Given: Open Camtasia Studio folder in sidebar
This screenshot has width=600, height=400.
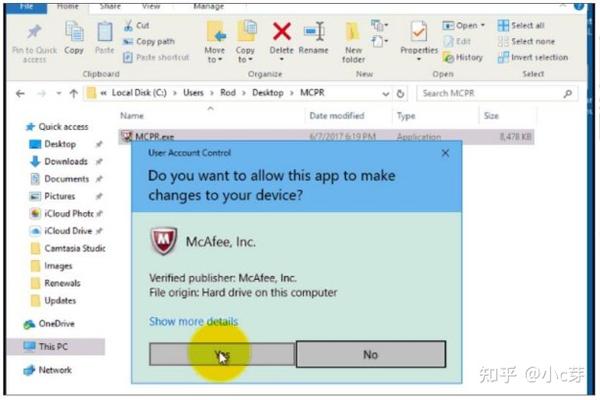Looking at the screenshot, I should pos(67,248).
